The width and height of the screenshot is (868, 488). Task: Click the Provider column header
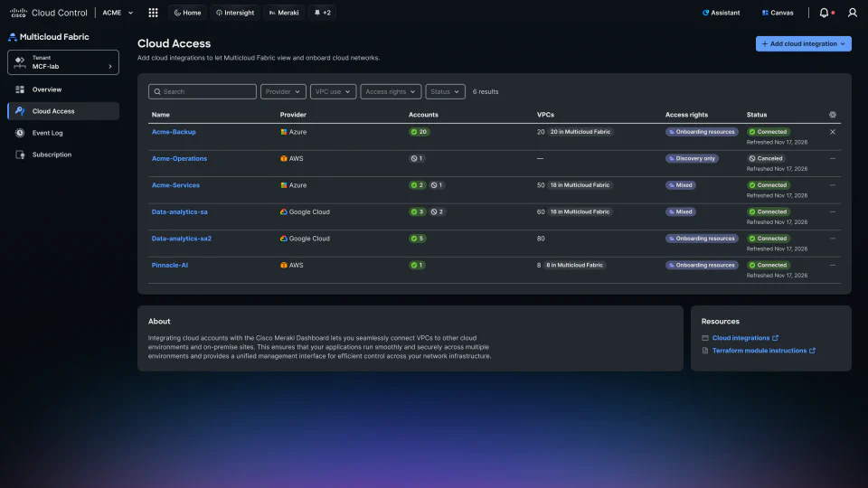(x=293, y=115)
